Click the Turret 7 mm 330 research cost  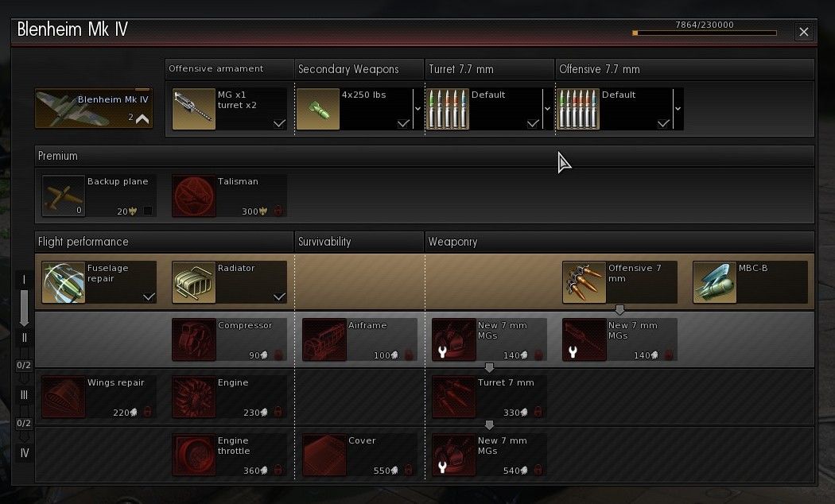[x=515, y=413]
